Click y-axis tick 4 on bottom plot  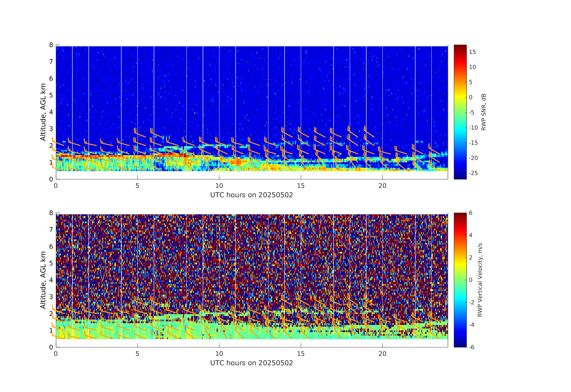point(51,280)
